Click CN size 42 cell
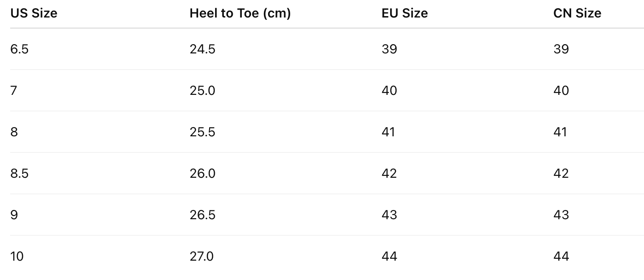The width and height of the screenshot is (644, 280). 561,173
